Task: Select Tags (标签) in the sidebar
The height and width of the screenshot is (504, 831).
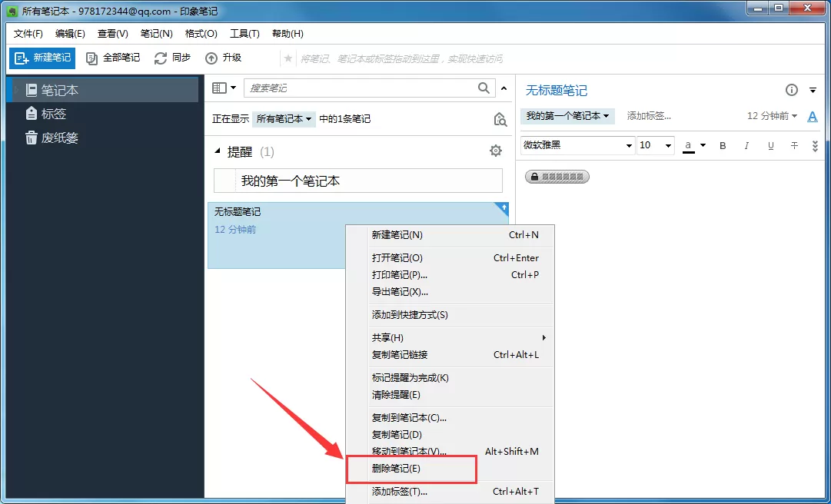Action: tap(46, 114)
